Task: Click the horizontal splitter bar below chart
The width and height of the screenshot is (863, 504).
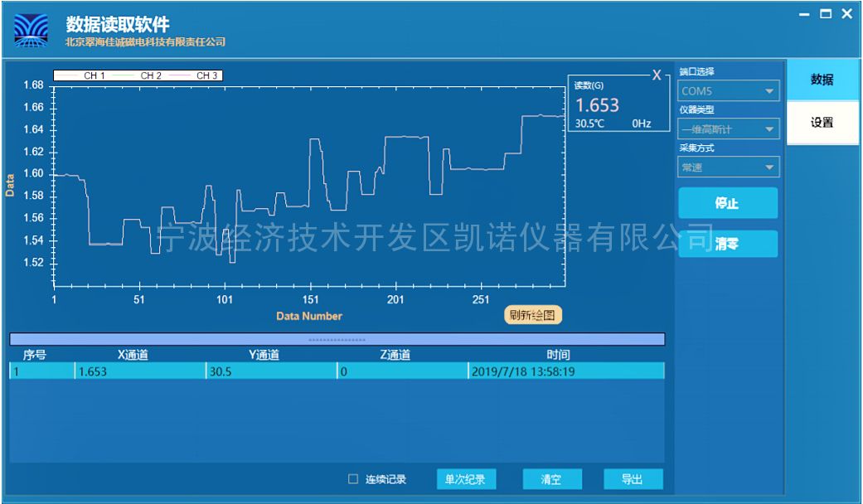Action: (x=337, y=339)
